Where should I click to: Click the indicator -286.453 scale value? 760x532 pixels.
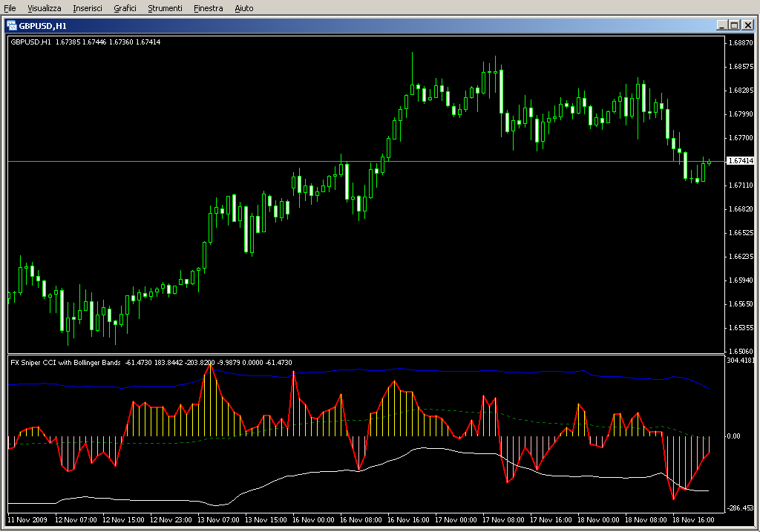point(740,508)
